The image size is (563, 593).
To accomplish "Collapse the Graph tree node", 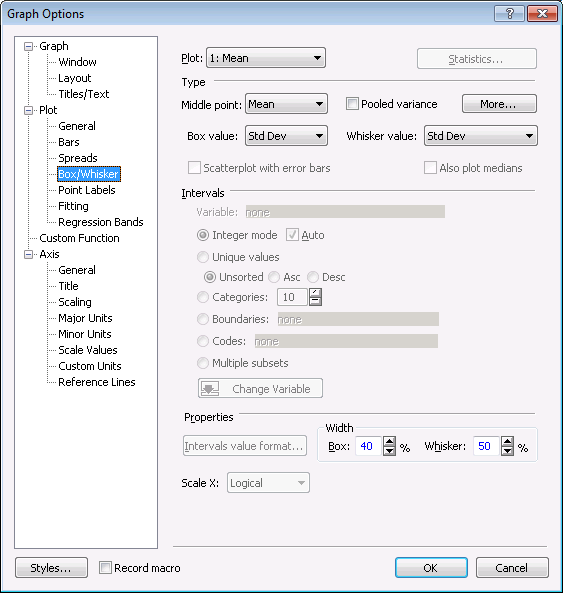I will 28,47.
